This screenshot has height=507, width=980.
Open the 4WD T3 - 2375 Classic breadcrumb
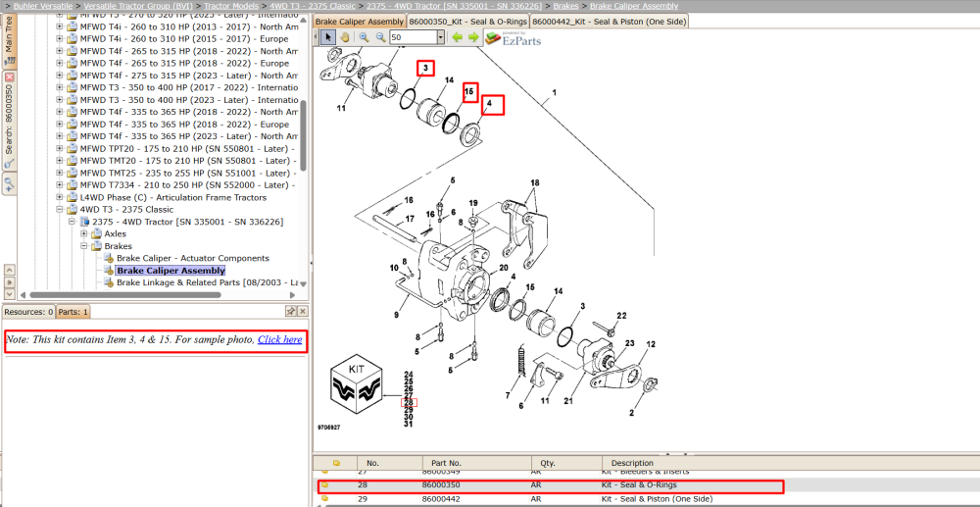click(312, 6)
